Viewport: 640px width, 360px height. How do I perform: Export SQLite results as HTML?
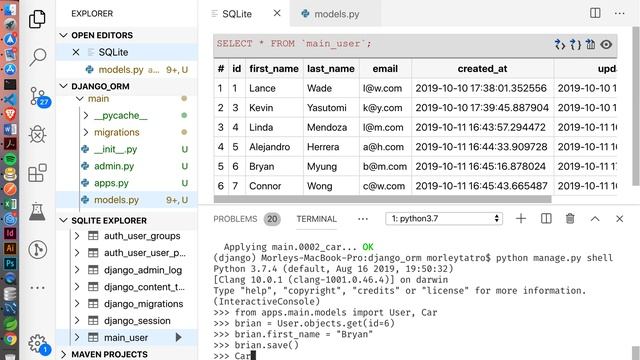(560, 44)
